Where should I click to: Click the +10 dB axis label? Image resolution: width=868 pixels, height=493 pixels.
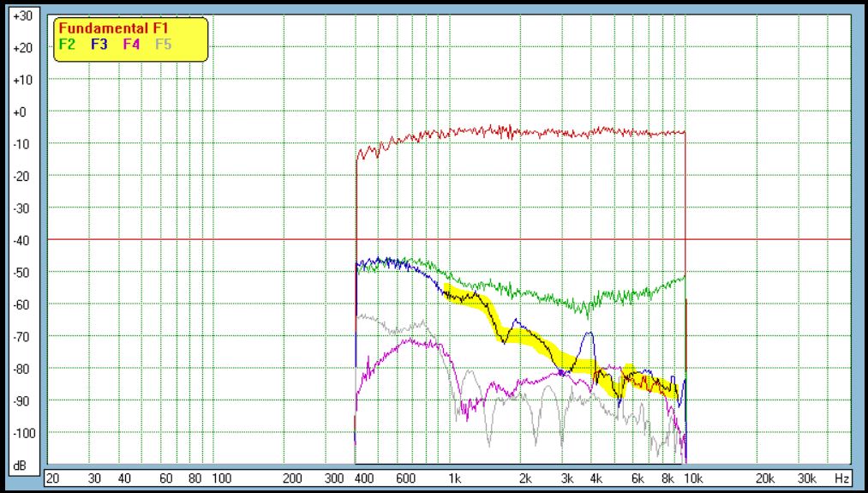(22, 81)
